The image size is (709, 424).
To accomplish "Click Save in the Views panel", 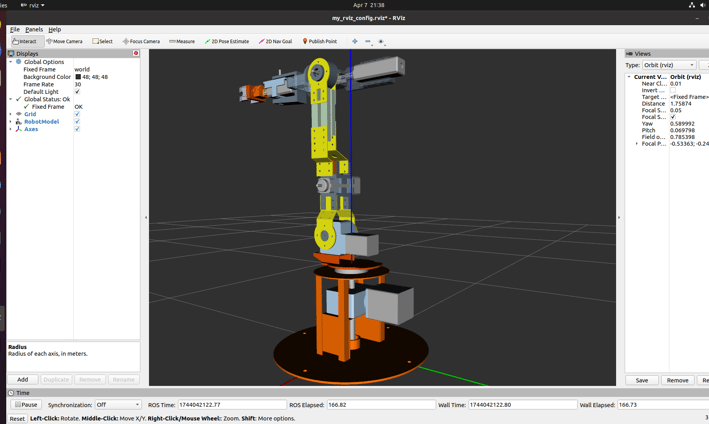I will tap(642, 380).
